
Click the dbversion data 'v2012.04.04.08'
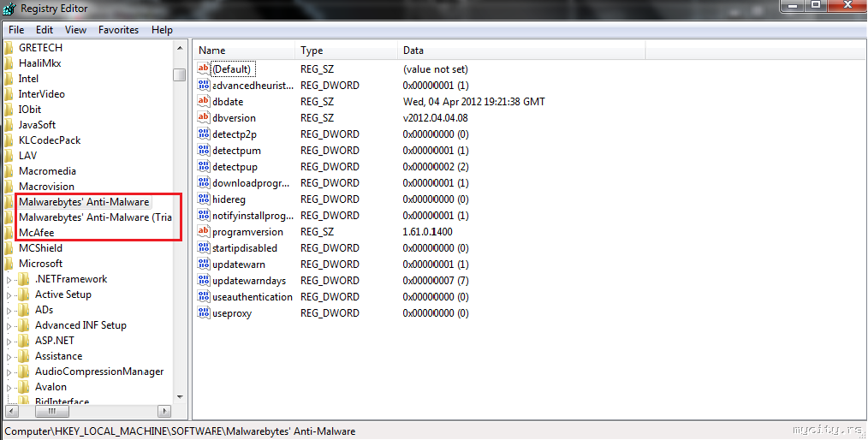pos(435,118)
